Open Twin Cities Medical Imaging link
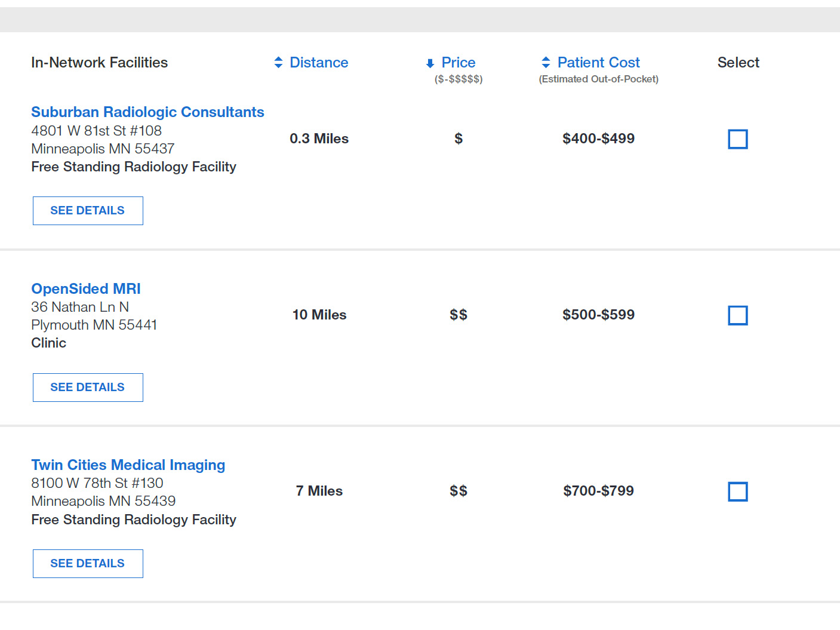Viewport: 840px width, 630px height. [x=128, y=465]
